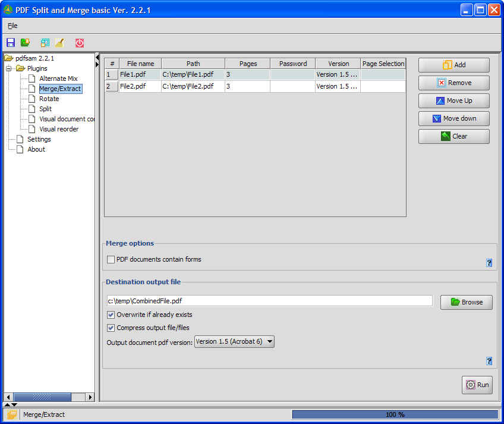
Task: Select the Merge/Extract plugin
Action: pos(60,89)
